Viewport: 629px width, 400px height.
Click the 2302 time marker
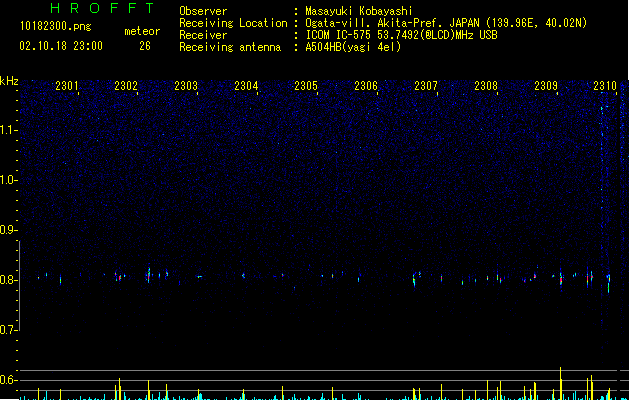click(x=126, y=86)
